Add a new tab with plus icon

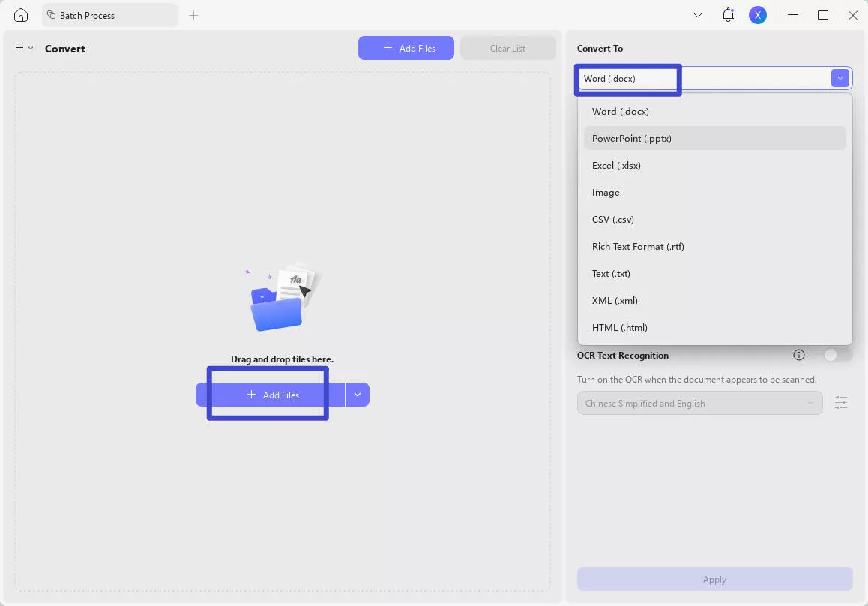(x=193, y=15)
